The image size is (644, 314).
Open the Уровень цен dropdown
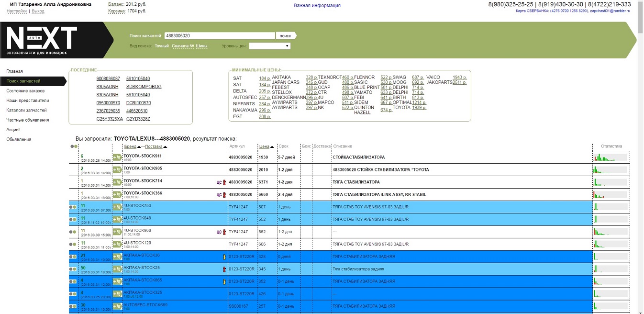pyautogui.click(x=270, y=46)
